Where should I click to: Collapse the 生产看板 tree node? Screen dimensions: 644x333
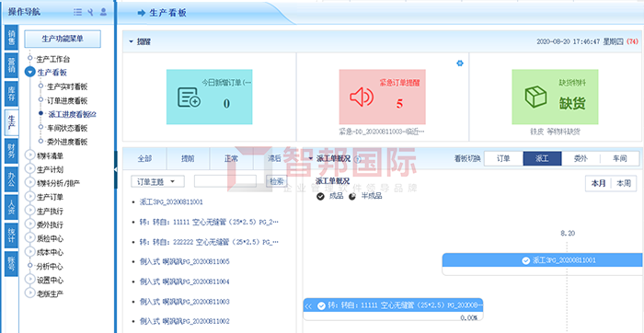click(29, 73)
